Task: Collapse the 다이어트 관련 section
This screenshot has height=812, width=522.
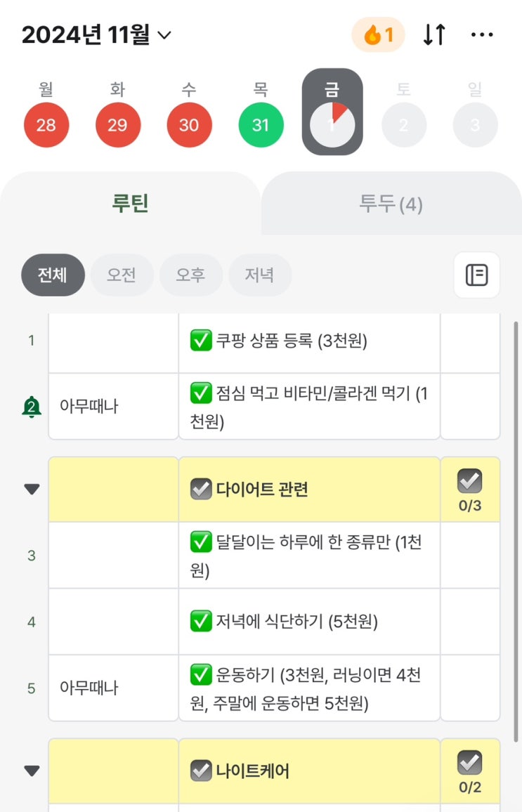Action: (31, 489)
